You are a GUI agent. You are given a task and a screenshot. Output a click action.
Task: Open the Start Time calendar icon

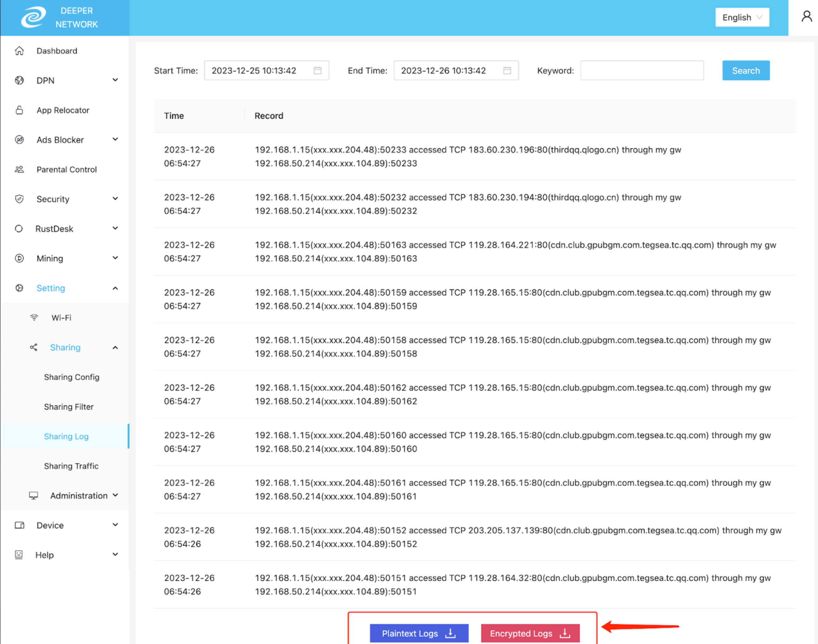point(318,70)
